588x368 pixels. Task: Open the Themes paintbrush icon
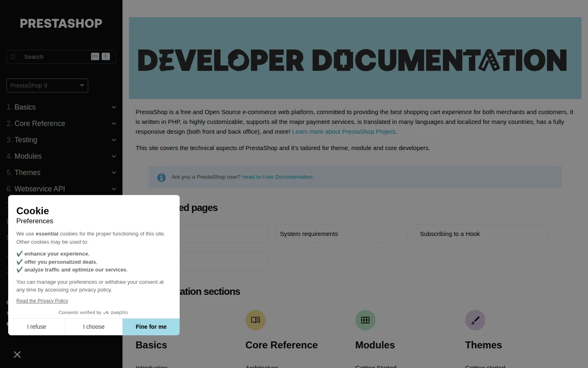pyautogui.click(x=475, y=320)
